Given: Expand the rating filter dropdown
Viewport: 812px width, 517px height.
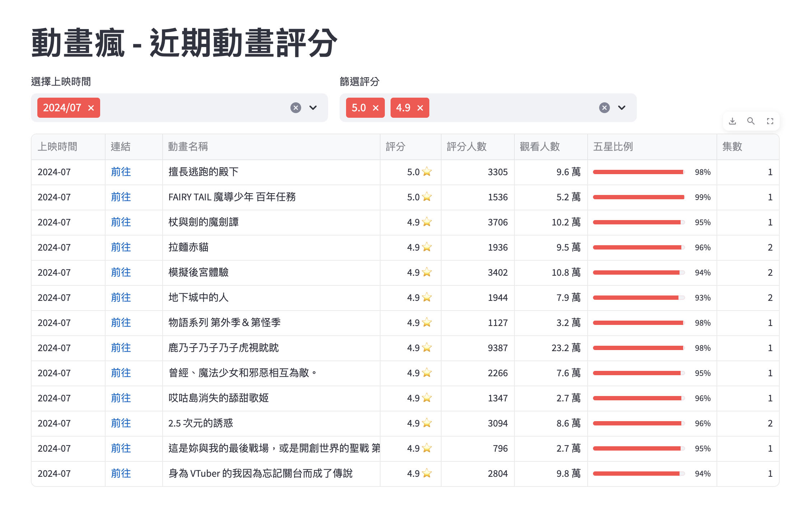Looking at the screenshot, I should pyautogui.click(x=622, y=108).
